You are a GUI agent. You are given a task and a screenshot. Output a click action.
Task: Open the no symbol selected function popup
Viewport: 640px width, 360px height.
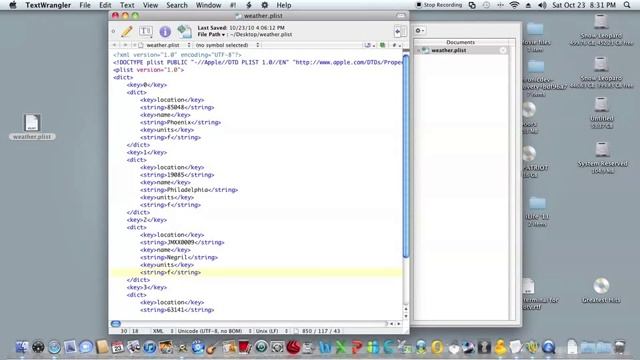tap(227, 45)
